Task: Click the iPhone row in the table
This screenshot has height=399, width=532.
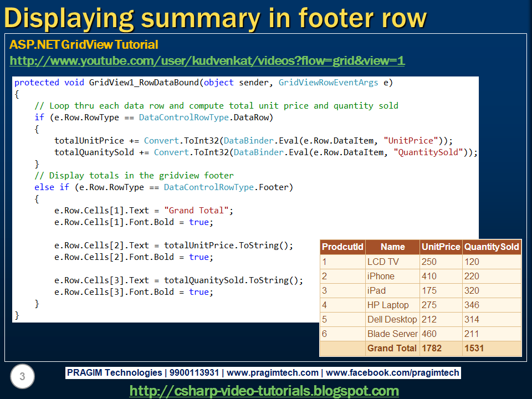Action: point(380,276)
